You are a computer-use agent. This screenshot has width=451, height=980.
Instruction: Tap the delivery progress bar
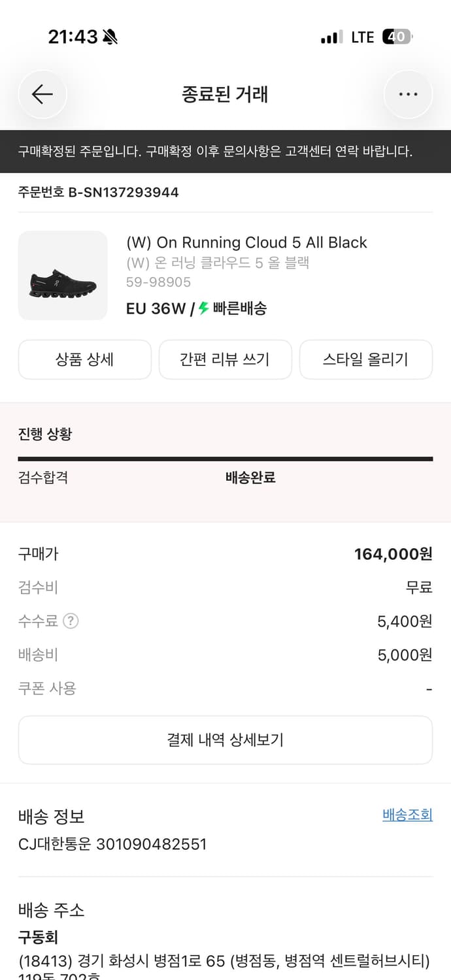click(225, 457)
